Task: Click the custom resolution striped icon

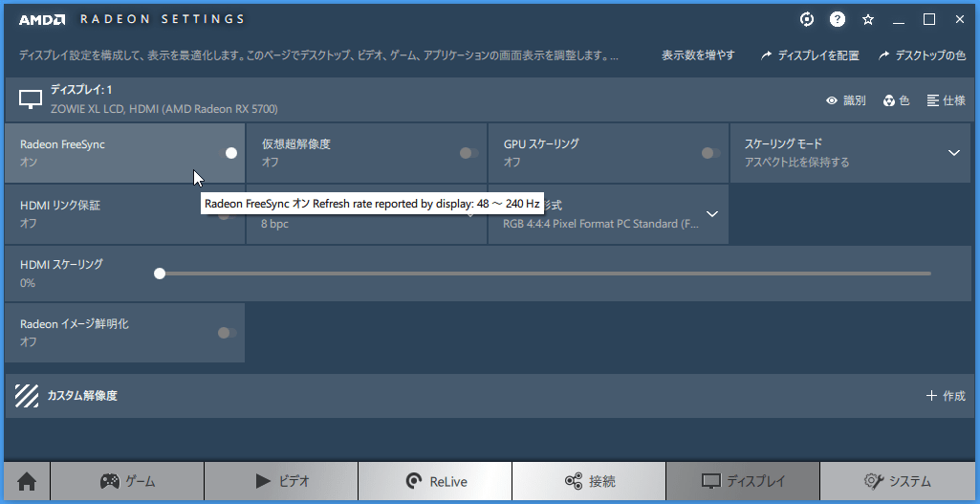Action: tap(26, 396)
